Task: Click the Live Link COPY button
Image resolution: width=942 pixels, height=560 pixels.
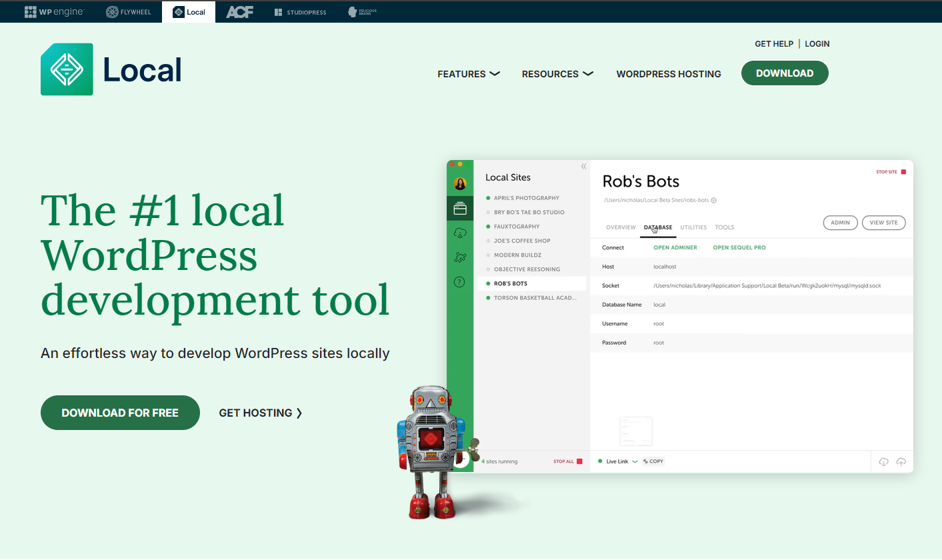Action: click(x=653, y=461)
